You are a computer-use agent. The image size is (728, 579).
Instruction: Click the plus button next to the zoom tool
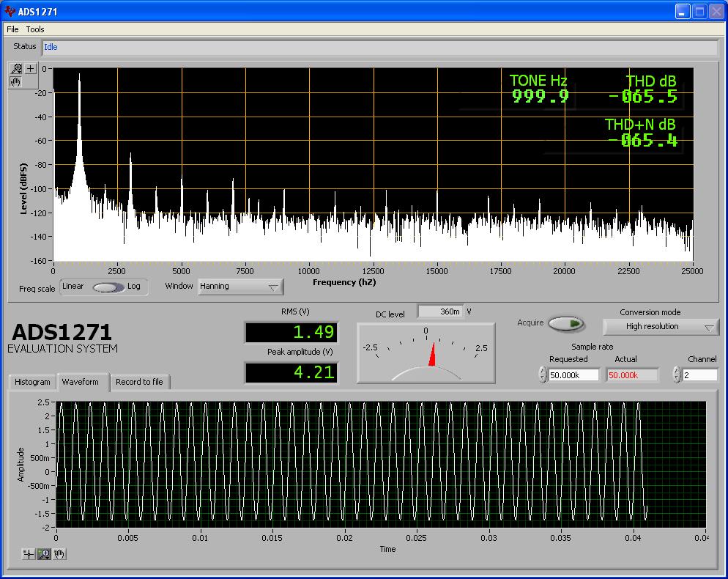coord(31,69)
